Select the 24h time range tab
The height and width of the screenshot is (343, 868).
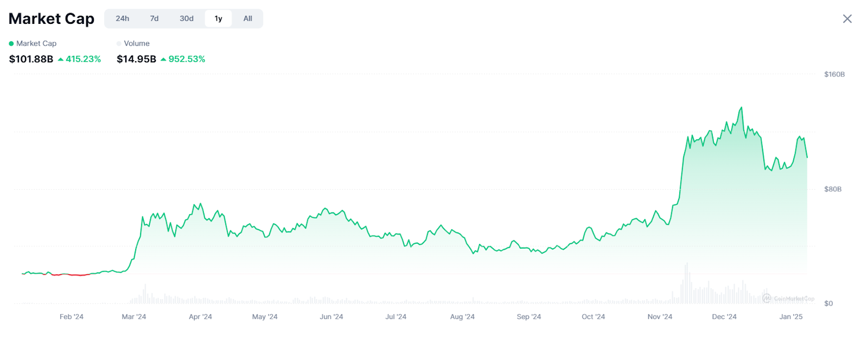[x=123, y=18]
